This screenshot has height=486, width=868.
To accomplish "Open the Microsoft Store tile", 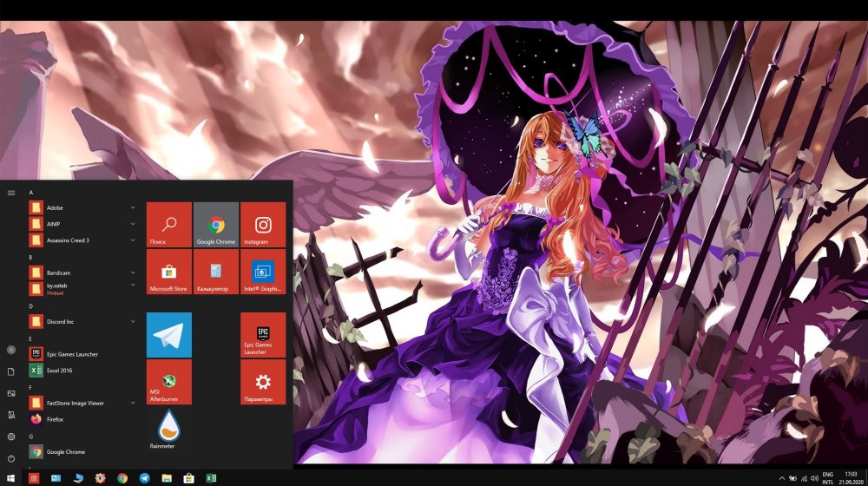I will pos(168,272).
